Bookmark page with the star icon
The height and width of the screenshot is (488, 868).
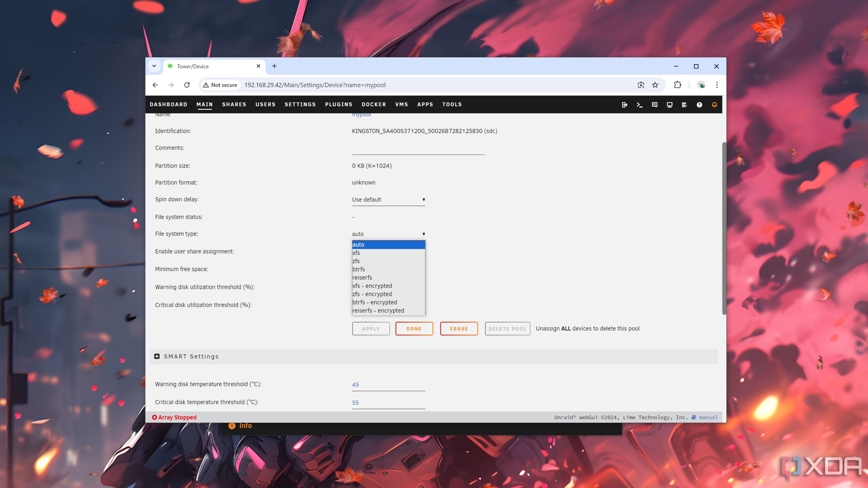(655, 85)
